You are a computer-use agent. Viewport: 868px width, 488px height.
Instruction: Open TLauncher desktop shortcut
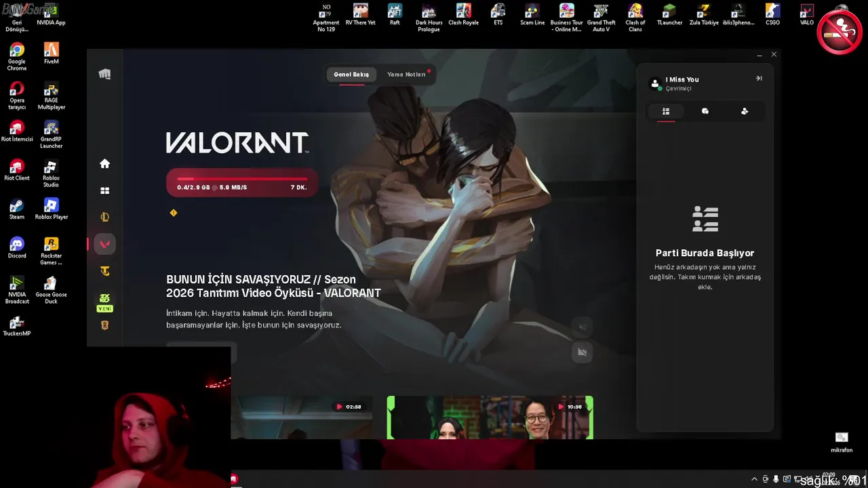(669, 15)
